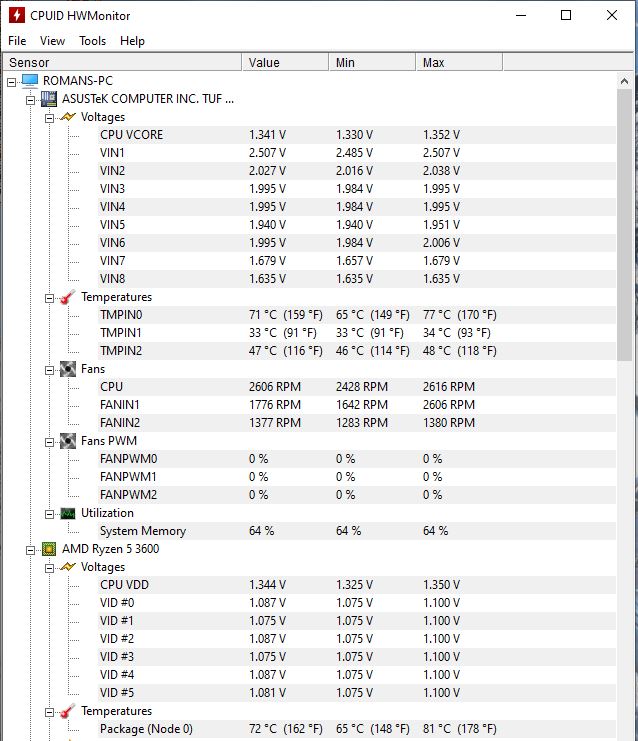638x741 pixels.
Task: Select the TMPIN1 temperature row
Action: (x=357, y=333)
